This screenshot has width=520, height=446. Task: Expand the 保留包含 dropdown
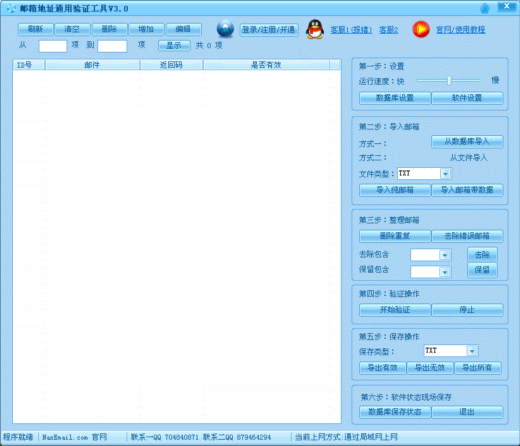point(445,272)
